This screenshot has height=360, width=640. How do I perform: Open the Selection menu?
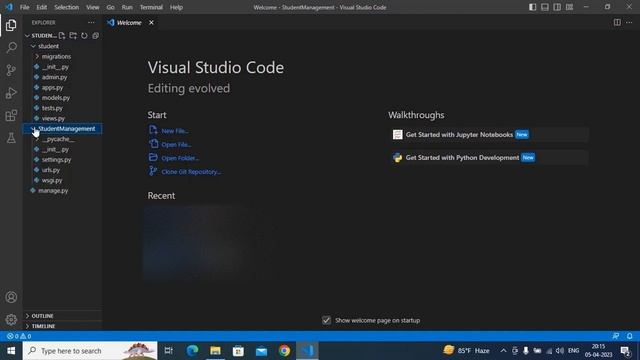coord(67,7)
